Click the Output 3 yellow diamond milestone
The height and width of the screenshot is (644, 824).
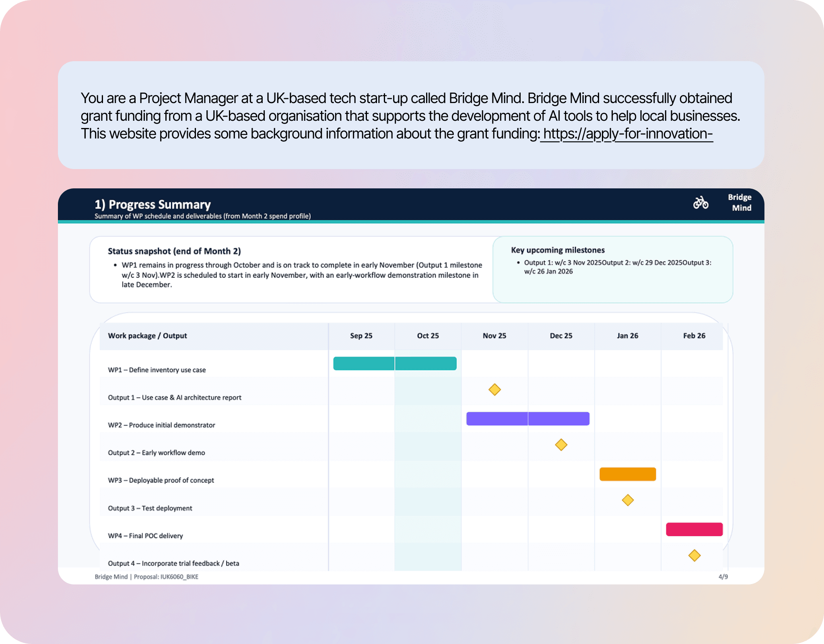click(628, 500)
